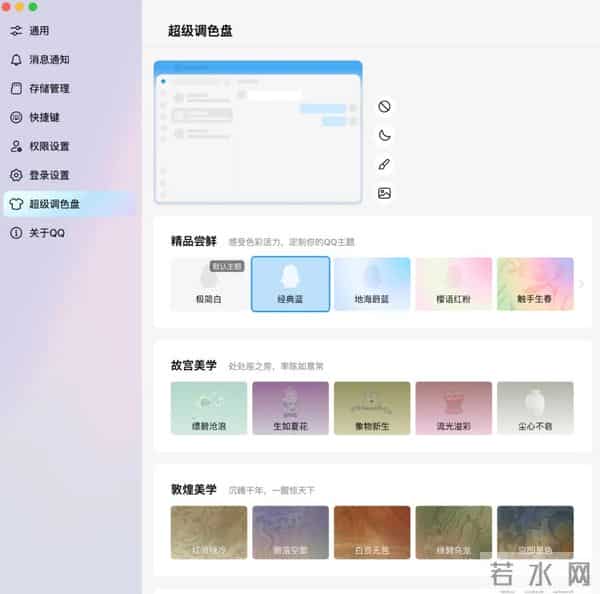This screenshot has height=594, width=600.
Task: Open the 权限设置 permission settings
Action: pyautogui.click(x=69, y=146)
